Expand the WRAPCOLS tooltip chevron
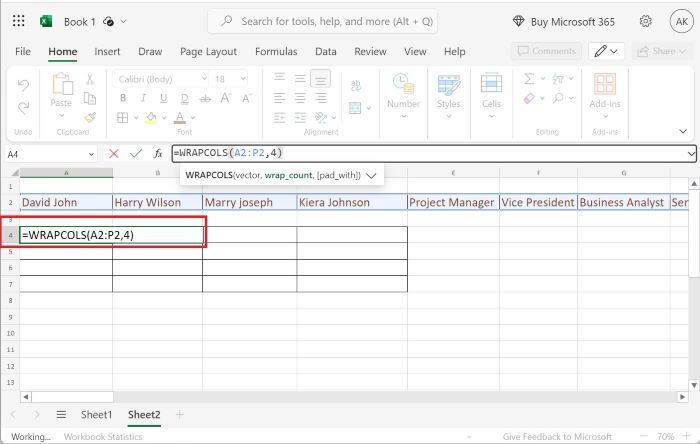The height and width of the screenshot is (444, 700). coord(371,175)
